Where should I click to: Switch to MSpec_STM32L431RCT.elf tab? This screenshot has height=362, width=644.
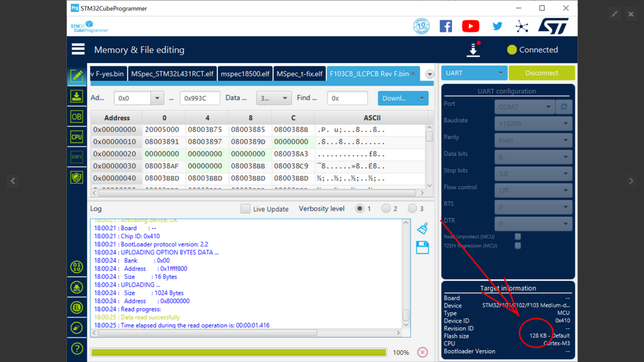pyautogui.click(x=172, y=74)
